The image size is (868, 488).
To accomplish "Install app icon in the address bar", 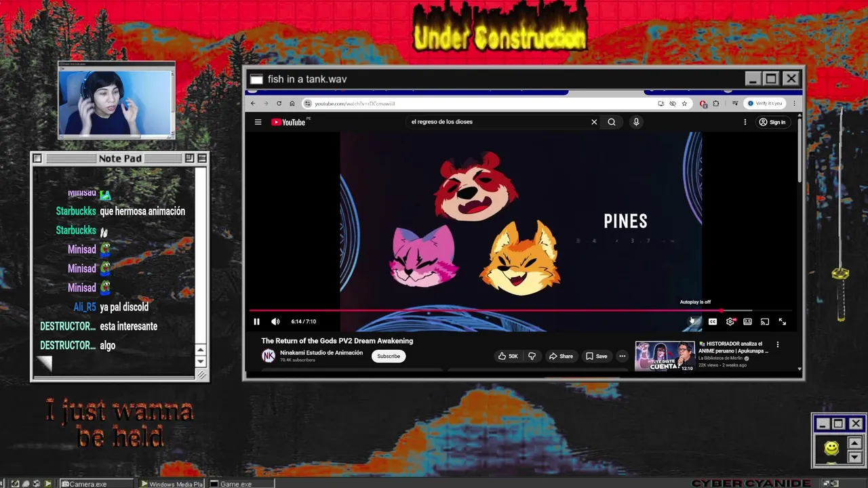I will coord(660,104).
